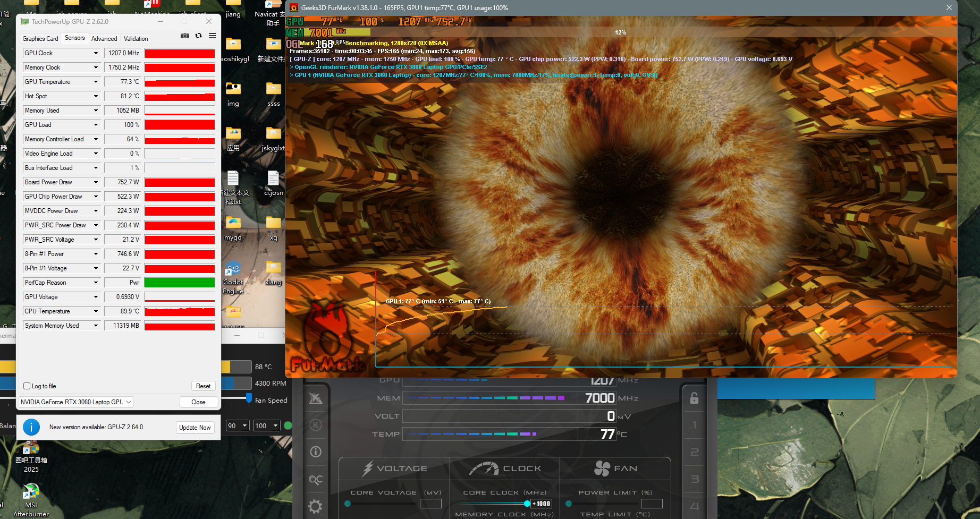Click Afterburner profile lock icon
Viewport: 980px width, 519px height.
694,398
